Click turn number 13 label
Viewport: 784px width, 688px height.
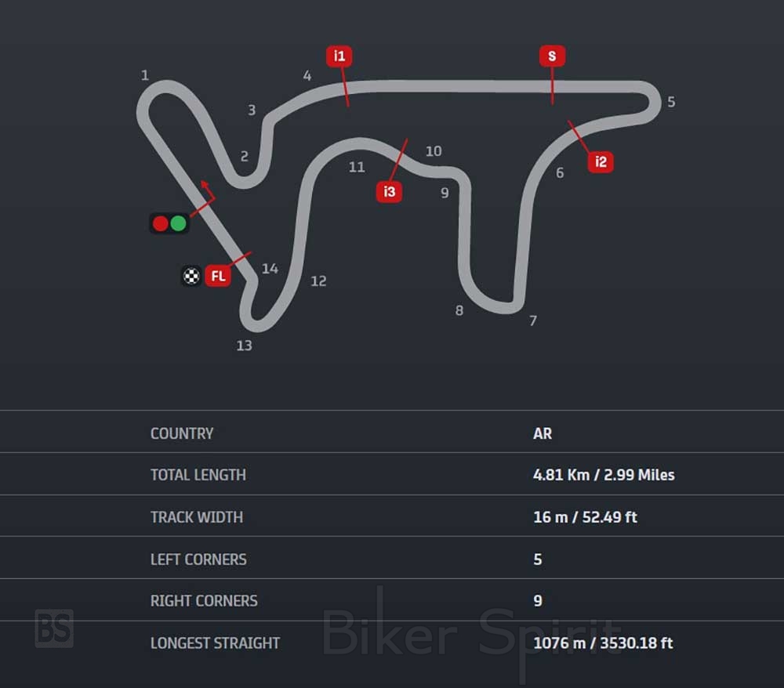(245, 345)
